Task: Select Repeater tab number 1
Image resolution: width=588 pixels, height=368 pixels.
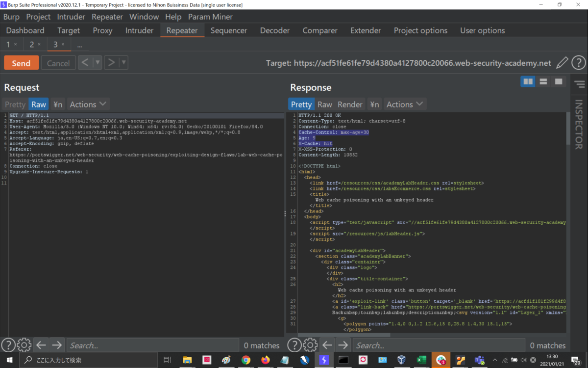Action: pyautogui.click(x=8, y=45)
